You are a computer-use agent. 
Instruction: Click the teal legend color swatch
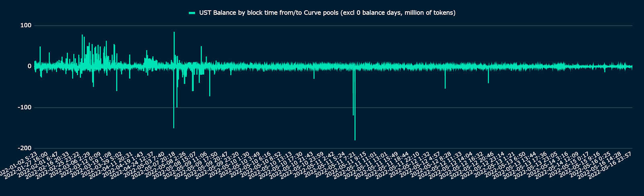coord(192,13)
